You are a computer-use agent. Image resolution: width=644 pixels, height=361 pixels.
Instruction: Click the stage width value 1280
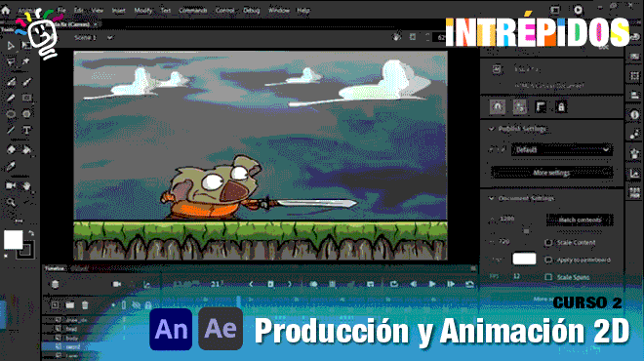click(507, 219)
